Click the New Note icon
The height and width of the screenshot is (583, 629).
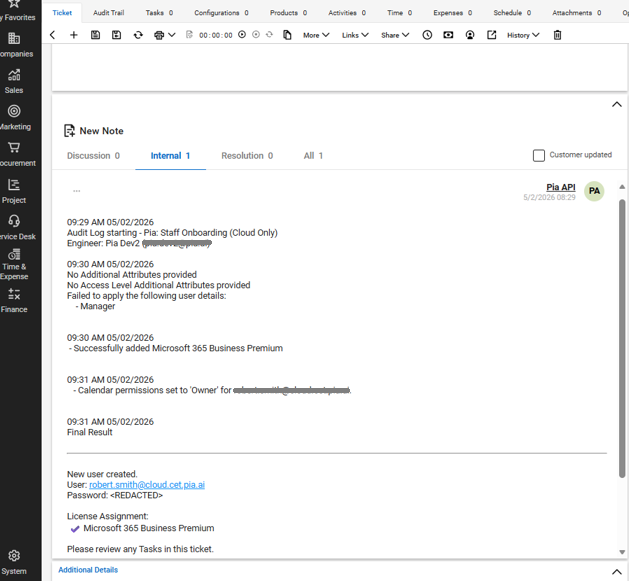[x=69, y=131]
